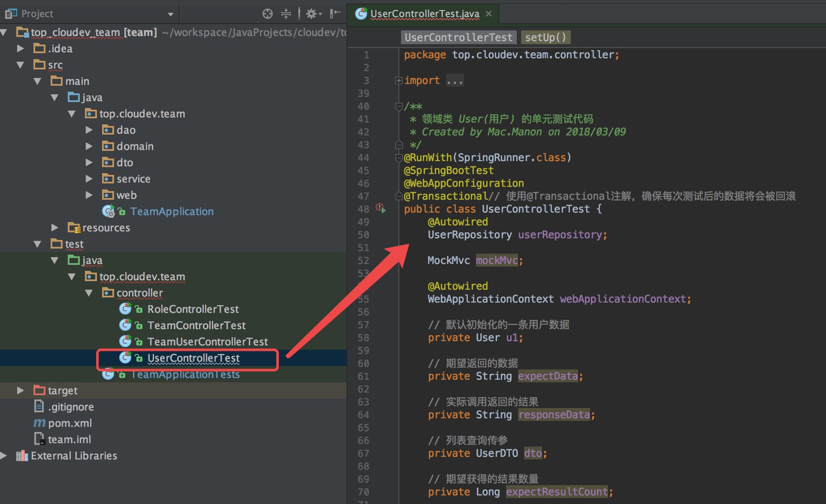Expand the resources folder
Image resolution: width=826 pixels, height=504 pixels.
point(54,228)
